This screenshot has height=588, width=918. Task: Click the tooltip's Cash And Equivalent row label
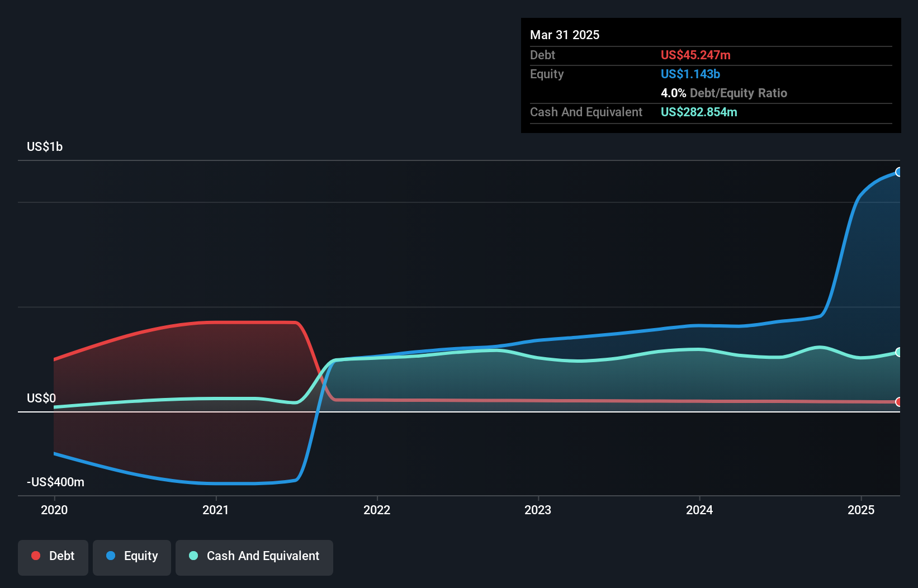(x=586, y=112)
